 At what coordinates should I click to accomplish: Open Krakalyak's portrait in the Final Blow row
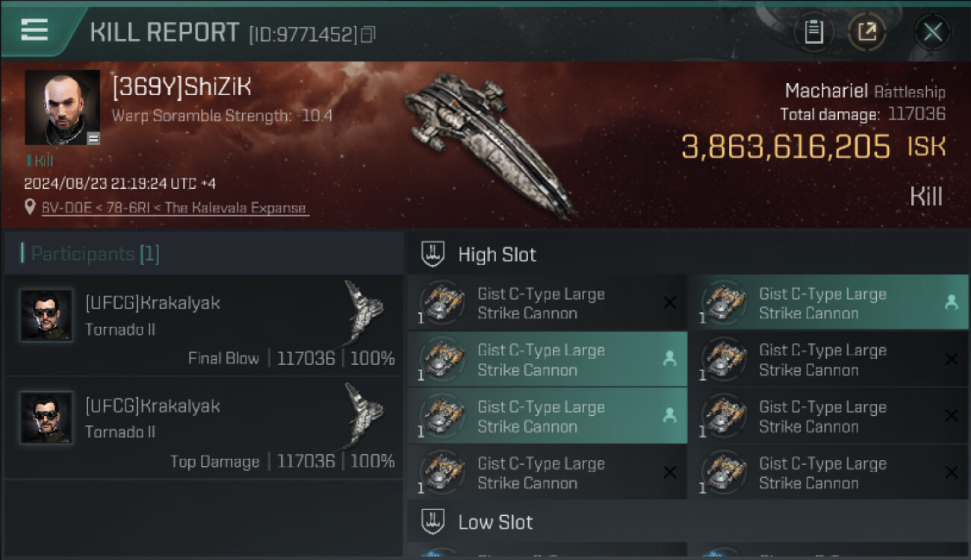tap(46, 315)
